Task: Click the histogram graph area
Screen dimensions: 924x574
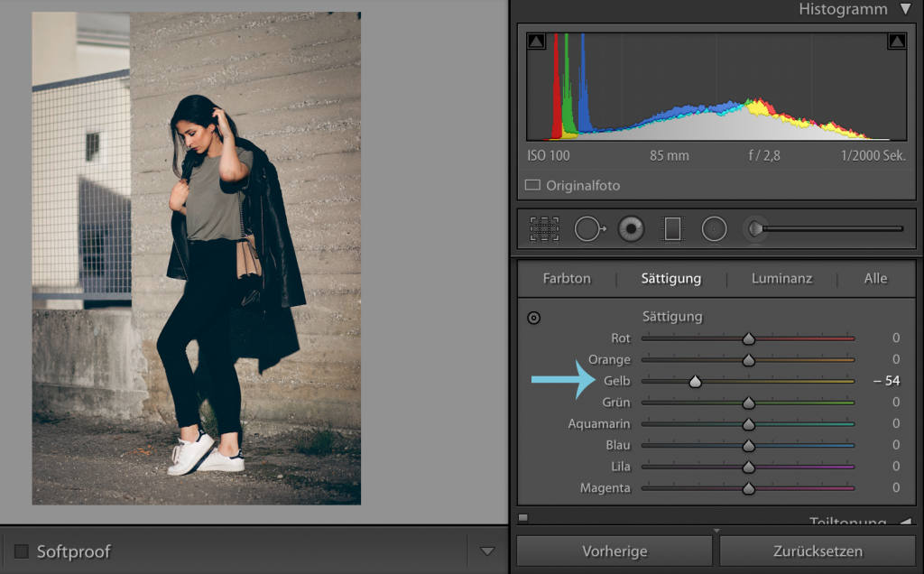Action: 716,86
